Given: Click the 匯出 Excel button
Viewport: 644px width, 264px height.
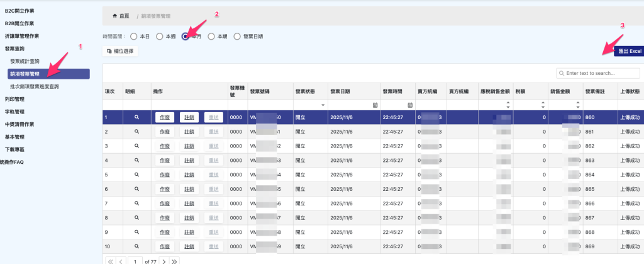Looking at the screenshot, I should point(629,50).
